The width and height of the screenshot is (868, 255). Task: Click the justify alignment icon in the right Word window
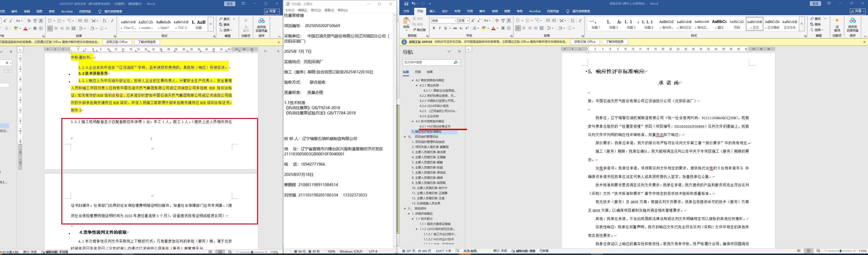[536, 28]
